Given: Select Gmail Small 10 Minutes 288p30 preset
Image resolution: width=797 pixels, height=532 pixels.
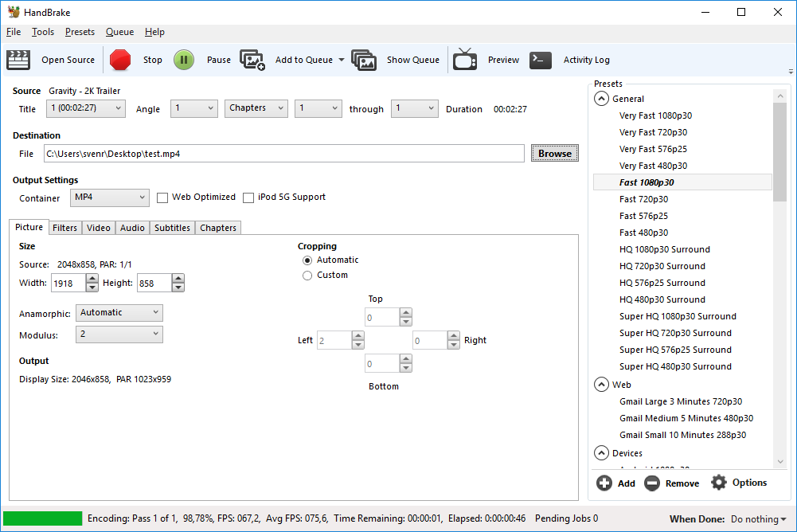Looking at the screenshot, I should pyautogui.click(x=682, y=435).
